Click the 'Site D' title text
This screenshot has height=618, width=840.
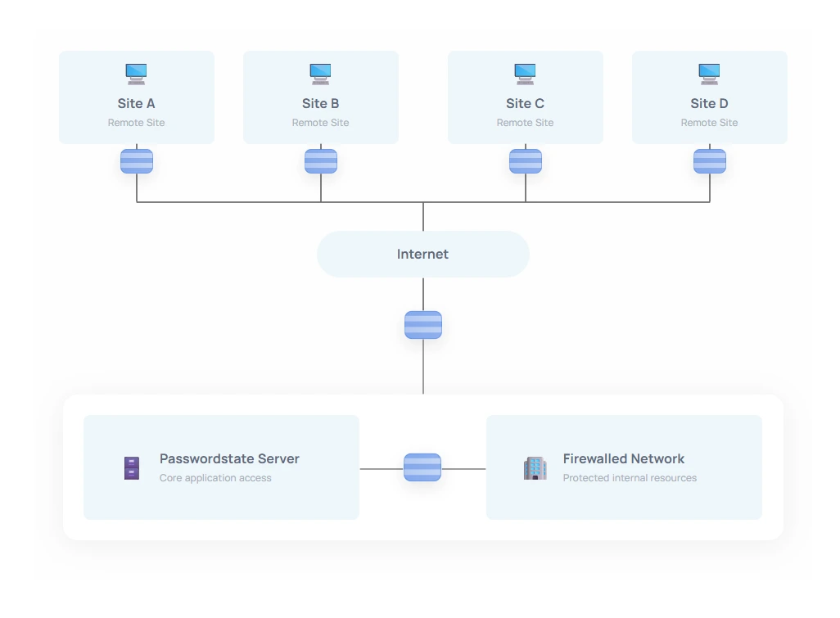tap(709, 103)
